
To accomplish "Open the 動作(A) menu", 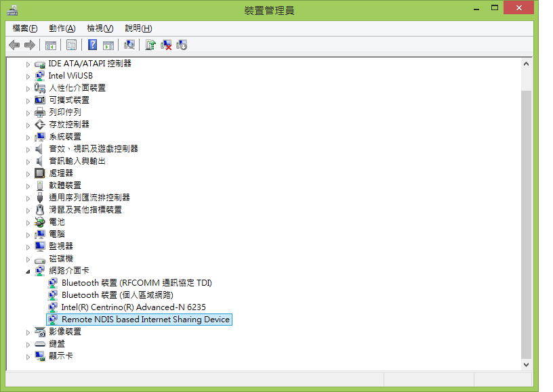I will (62, 28).
